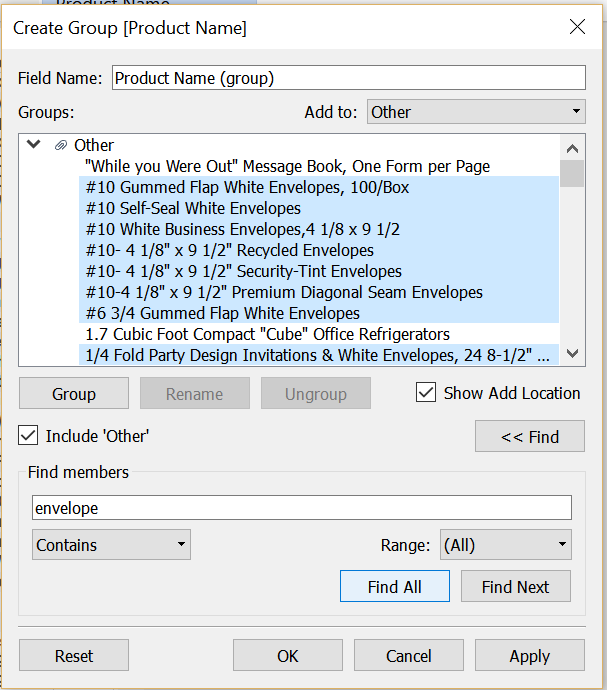Hide the find panel with << Find
This screenshot has width=607, height=690.
530,437
